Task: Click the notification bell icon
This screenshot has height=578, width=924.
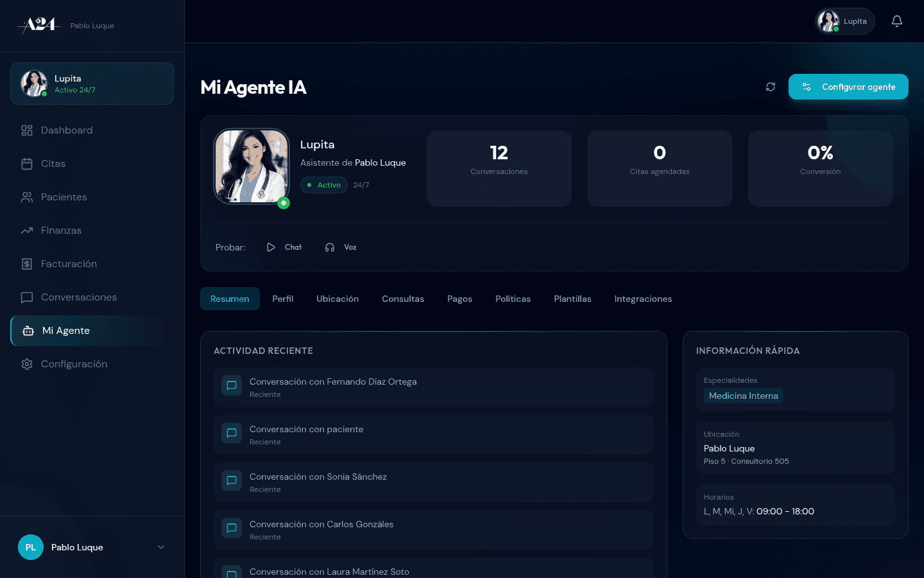Action: (x=896, y=21)
